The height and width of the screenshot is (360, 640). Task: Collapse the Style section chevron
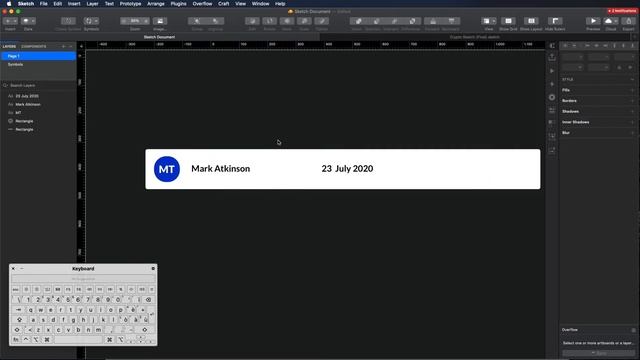pos(632,80)
